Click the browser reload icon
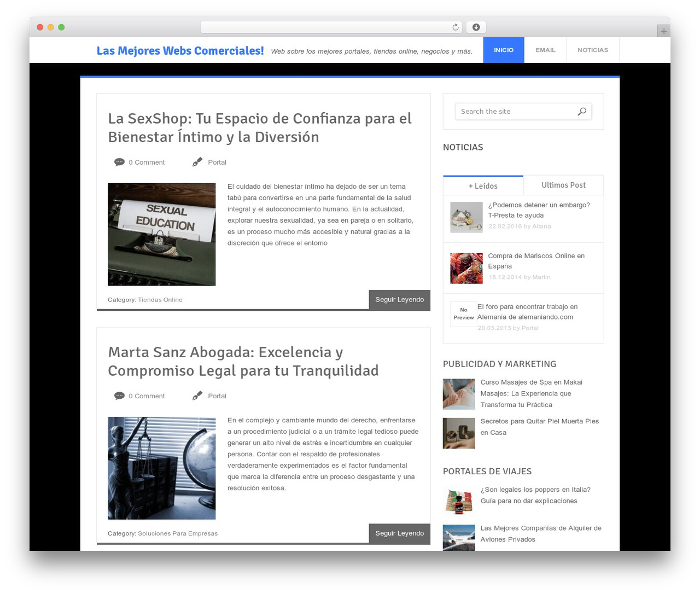This screenshot has width=700, height=593. point(456,27)
